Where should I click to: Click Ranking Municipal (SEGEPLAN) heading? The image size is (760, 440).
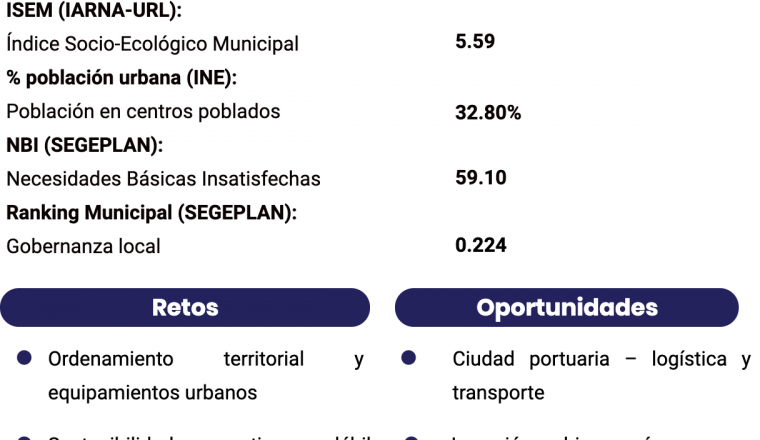(x=151, y=213)
